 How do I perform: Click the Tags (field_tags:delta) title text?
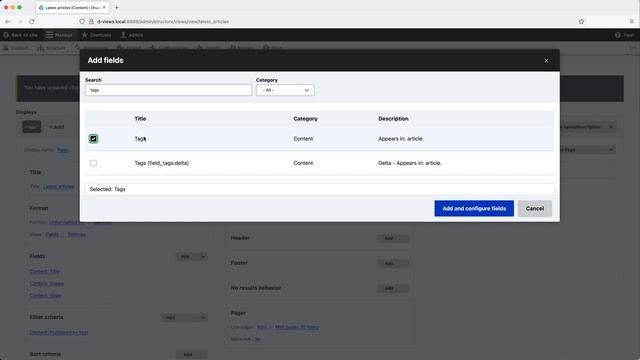162,163
